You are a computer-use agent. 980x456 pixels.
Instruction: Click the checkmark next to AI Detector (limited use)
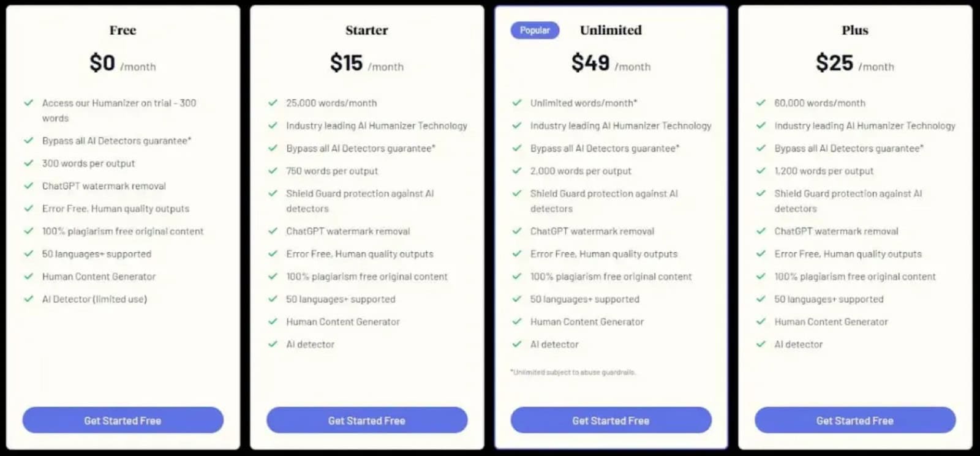tap(28, 299)
